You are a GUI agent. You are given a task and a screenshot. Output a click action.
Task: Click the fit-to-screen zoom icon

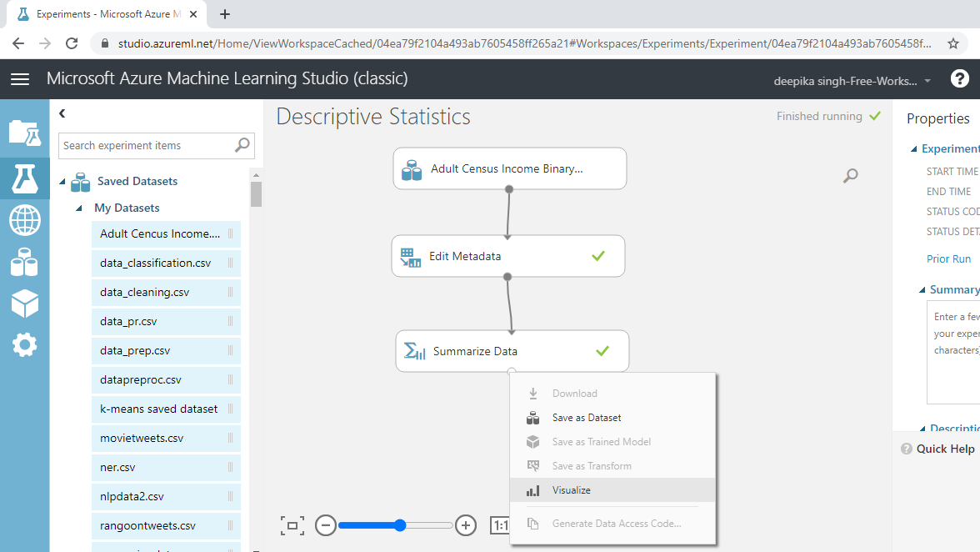click(x=292, y=526)
